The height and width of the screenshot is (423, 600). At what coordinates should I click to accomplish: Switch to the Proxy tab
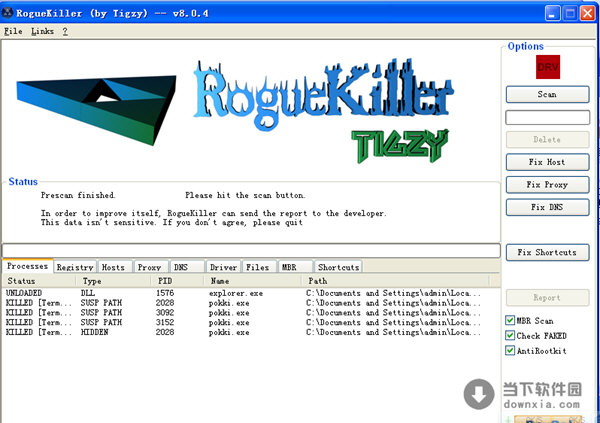click(x=150, y=267)
